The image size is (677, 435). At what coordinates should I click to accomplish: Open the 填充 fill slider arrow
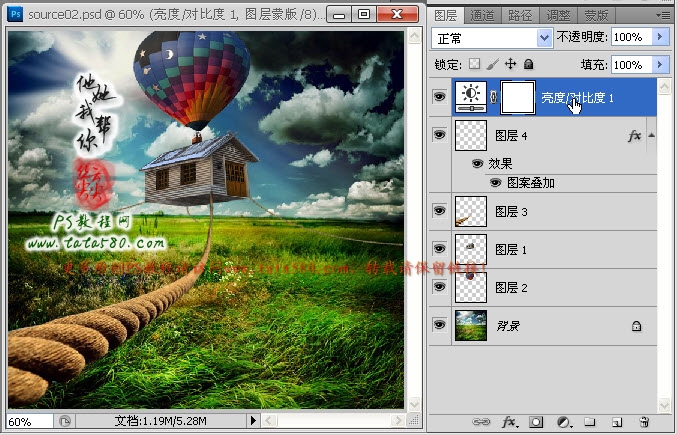click(661, 65)
